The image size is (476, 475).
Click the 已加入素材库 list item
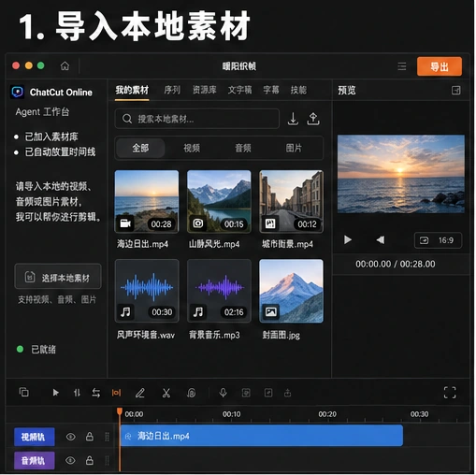click(x=51, y=137)
